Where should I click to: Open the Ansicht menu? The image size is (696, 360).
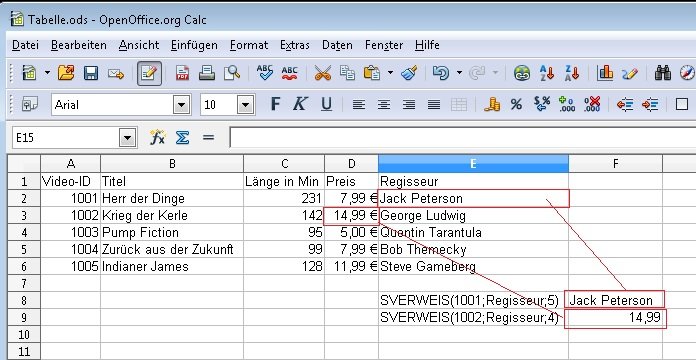click(139, 45)
